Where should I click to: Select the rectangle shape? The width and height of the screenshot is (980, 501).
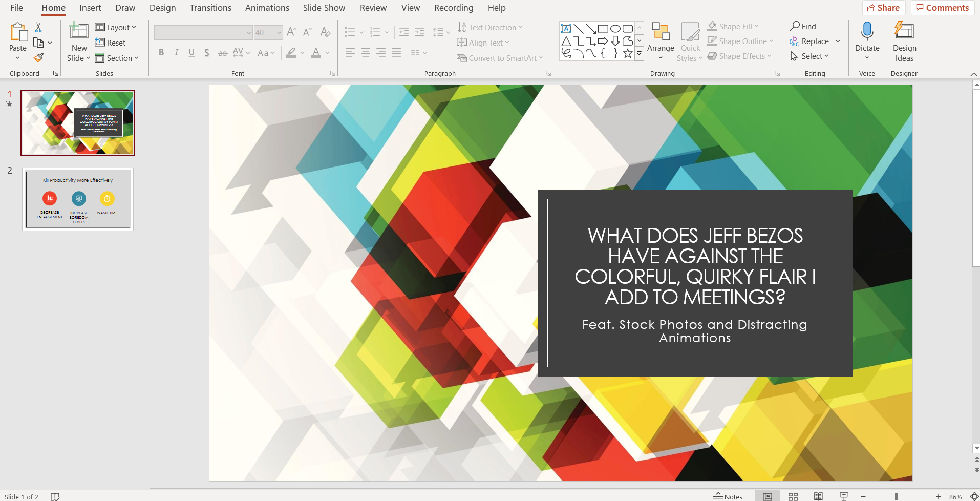pyautogui.click(x=603, y=29)
